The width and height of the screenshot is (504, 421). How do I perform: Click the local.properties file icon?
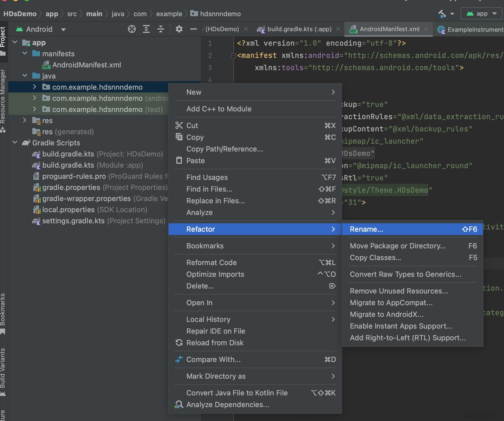(x=37, y=209)
